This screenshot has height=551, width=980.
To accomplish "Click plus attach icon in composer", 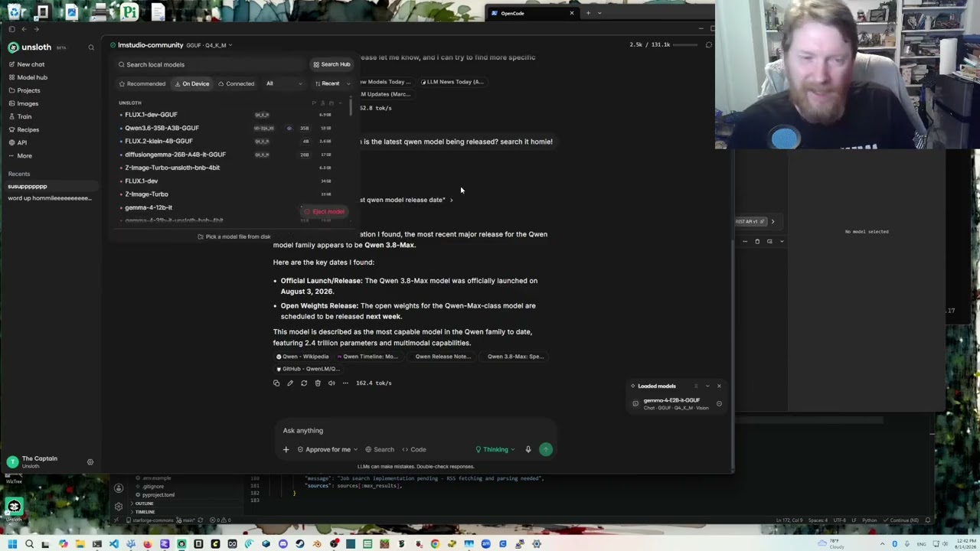I will pos(286,449).
